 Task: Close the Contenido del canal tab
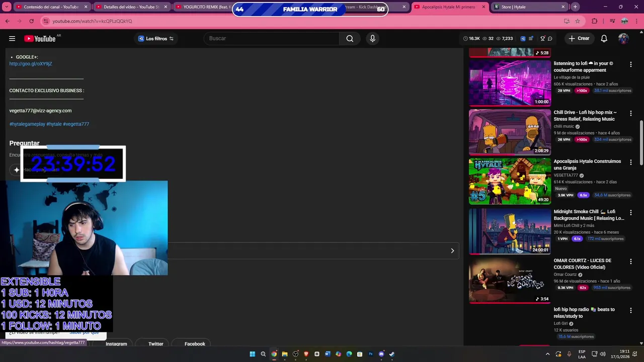86,7
